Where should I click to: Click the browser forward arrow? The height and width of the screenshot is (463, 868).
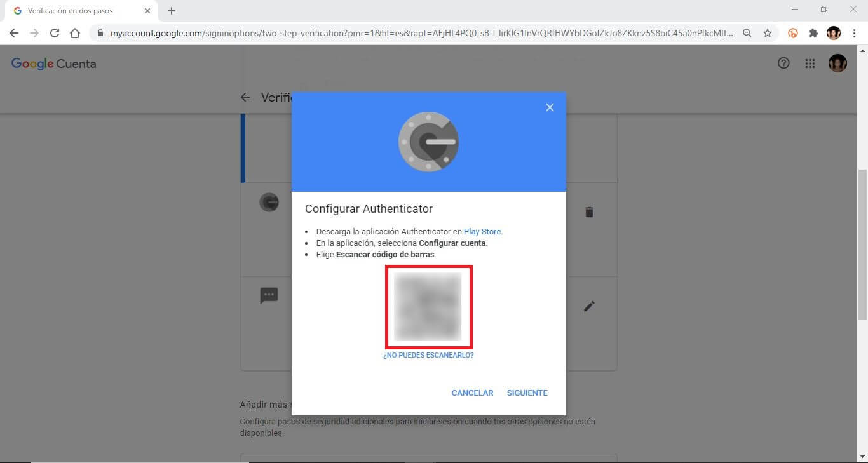coord(34,33)
